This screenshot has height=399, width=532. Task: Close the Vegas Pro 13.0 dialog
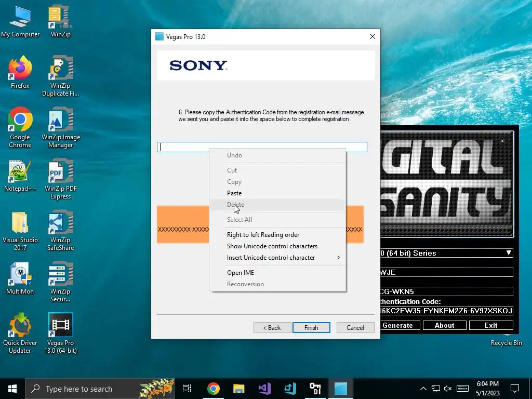(x=372, y=37)
